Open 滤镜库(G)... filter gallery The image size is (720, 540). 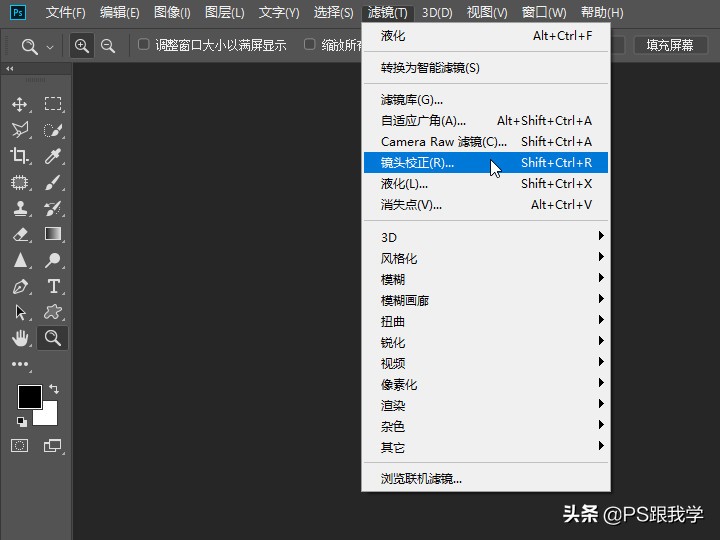[486, 100]
